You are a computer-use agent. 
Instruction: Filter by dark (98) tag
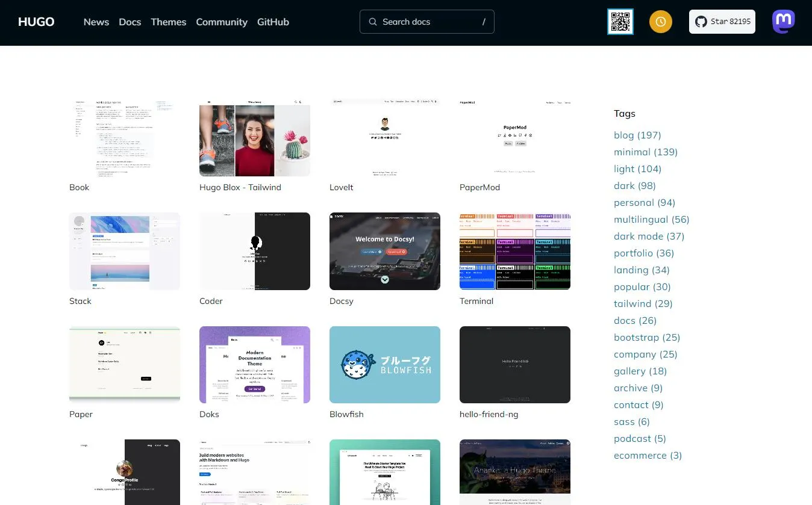(x=635, y=185)
